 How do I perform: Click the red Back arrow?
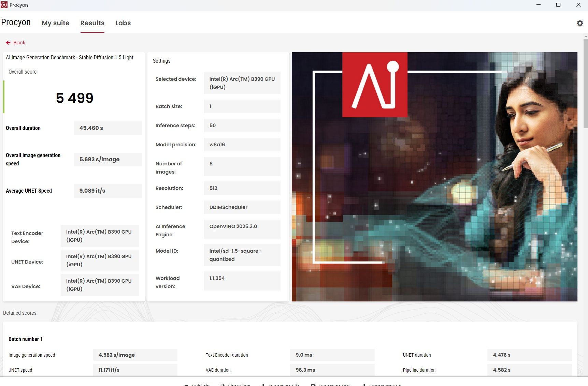[9, 43]
